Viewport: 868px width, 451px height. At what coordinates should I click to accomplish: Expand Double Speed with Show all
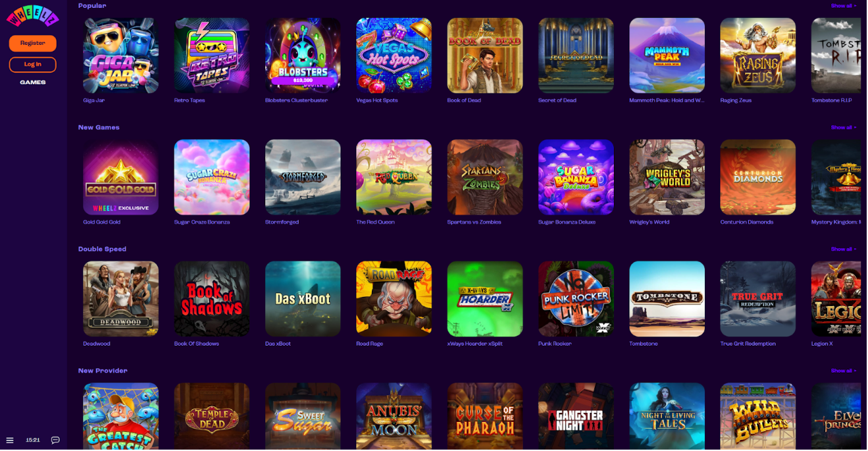(844, 250)
